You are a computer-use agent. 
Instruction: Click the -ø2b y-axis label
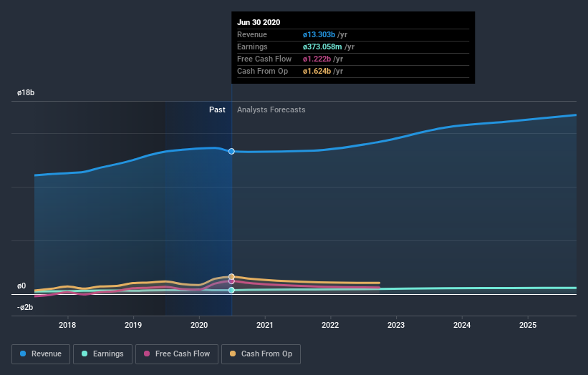click(x=25, y=308)
